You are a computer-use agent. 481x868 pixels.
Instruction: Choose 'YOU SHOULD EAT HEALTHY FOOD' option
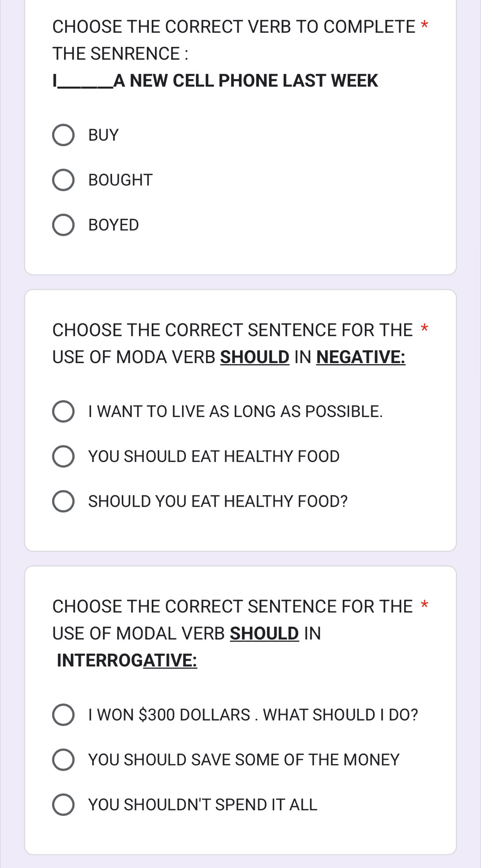[63, 456]
